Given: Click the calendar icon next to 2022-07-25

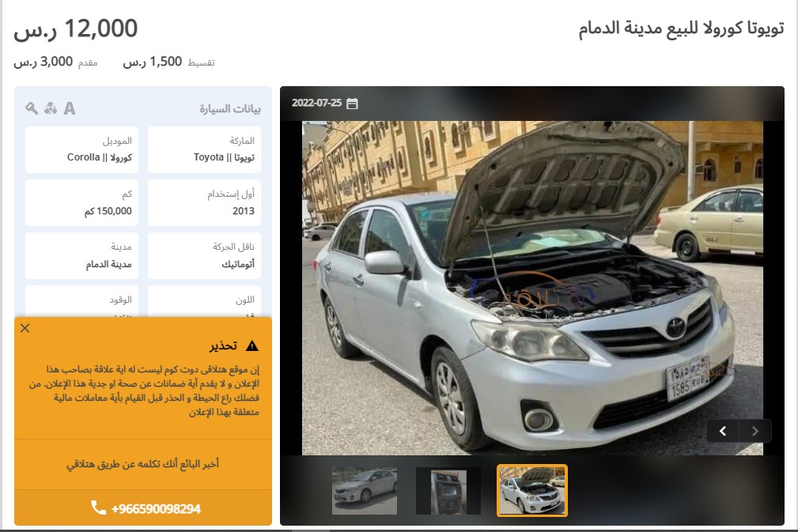Looking at the screenshot, I should 352,104.
